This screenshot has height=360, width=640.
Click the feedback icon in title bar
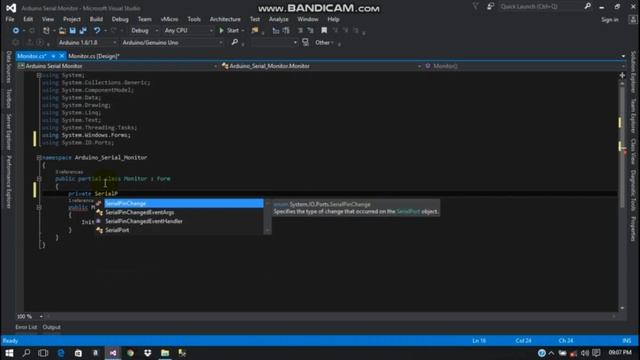[x=490, y=6]
